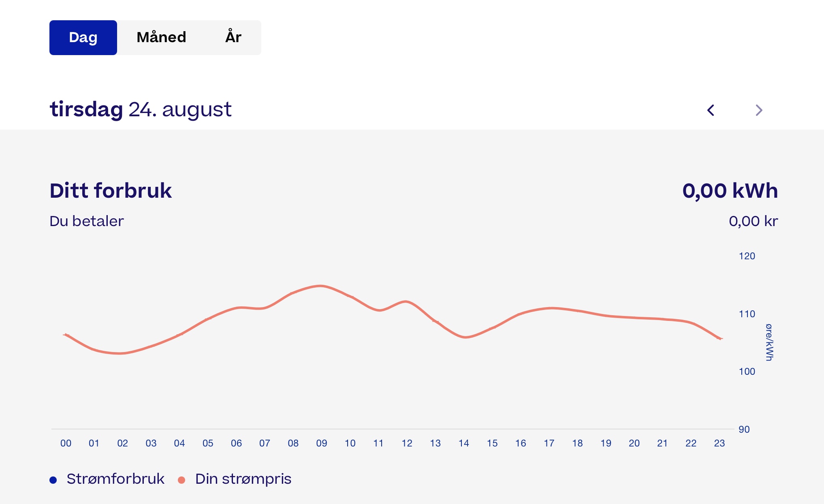Screen dimensions: 824x504
Task: Click the price curve peak at hour 09
Action: (x=321, y=286)
